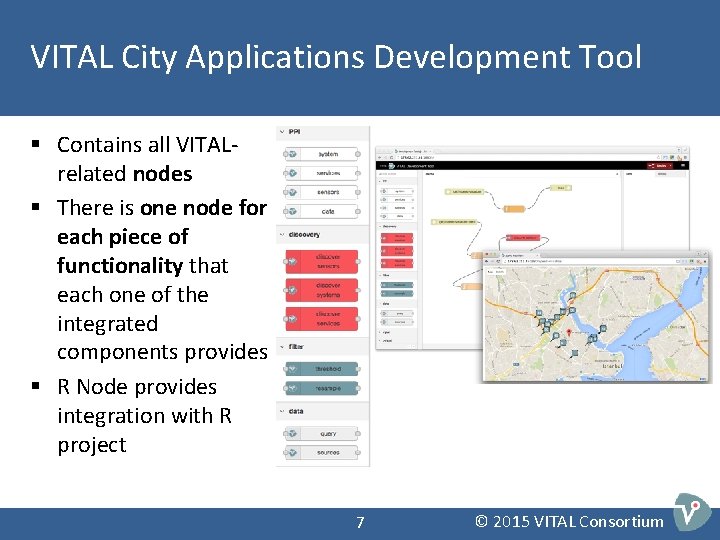Click the 'Contains all VITAL-' bullet text
Screen dimensions: 720x540
(148, 145)
